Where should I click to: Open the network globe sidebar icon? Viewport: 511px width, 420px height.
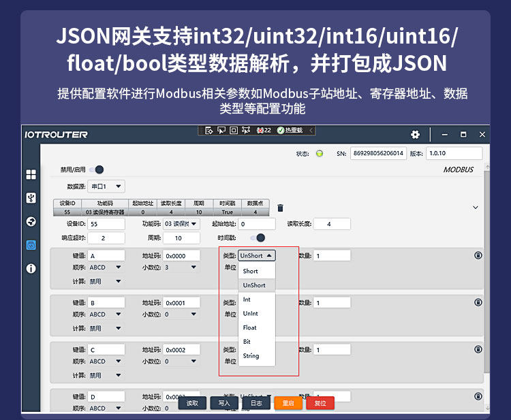(x=31, y=222)
